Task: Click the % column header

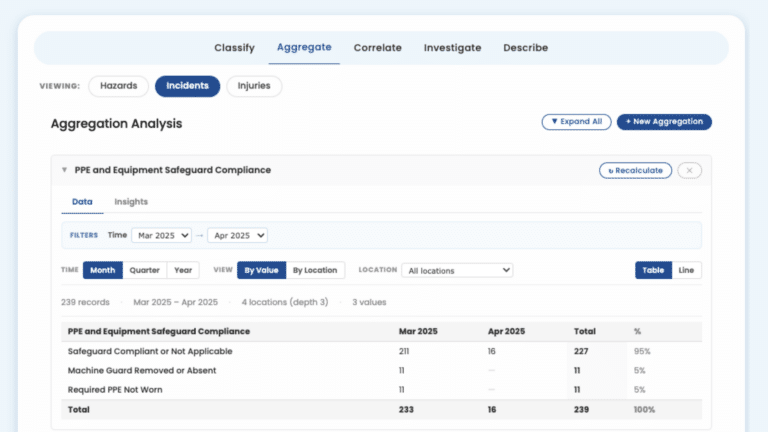Action: point(637,332)
